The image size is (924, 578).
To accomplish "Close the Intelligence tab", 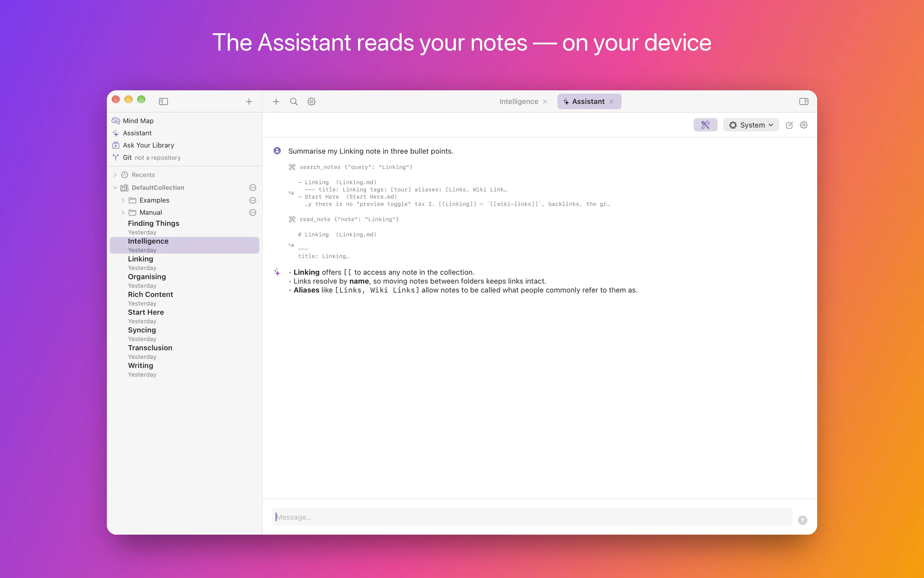I will [x=545, y=102].
